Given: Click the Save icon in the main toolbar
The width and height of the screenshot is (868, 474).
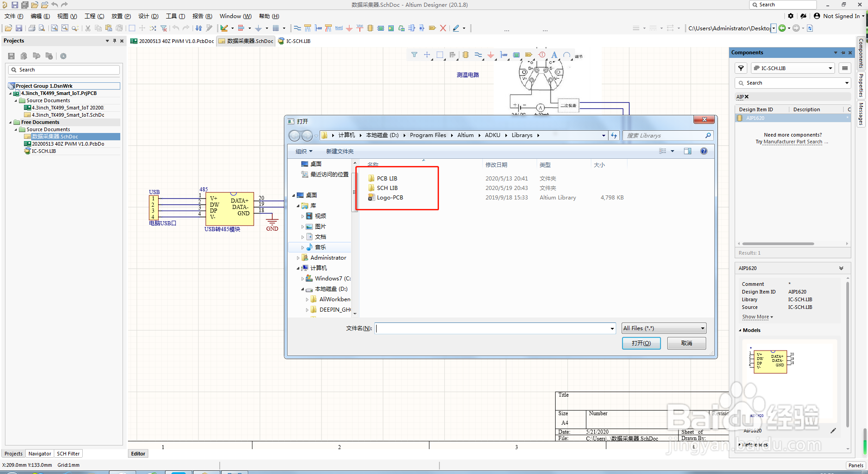Looking at the screenshot, I should click(19, 28).
